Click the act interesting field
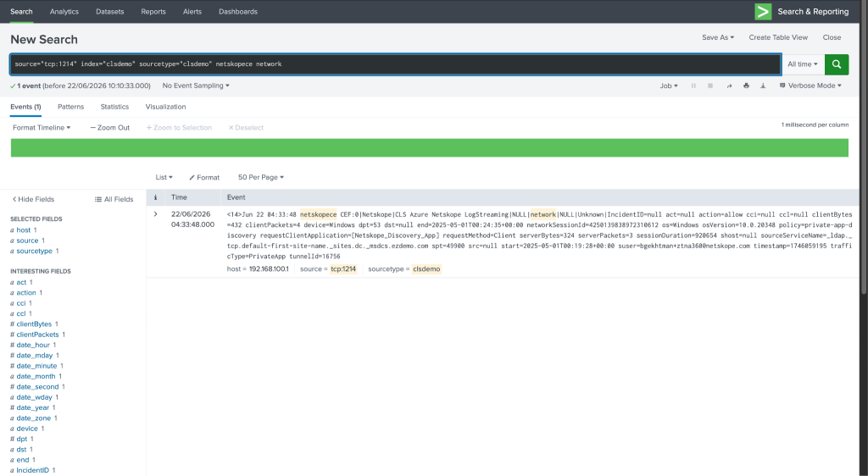Screen dimensions: 868x476 click(x=21, y=283)
